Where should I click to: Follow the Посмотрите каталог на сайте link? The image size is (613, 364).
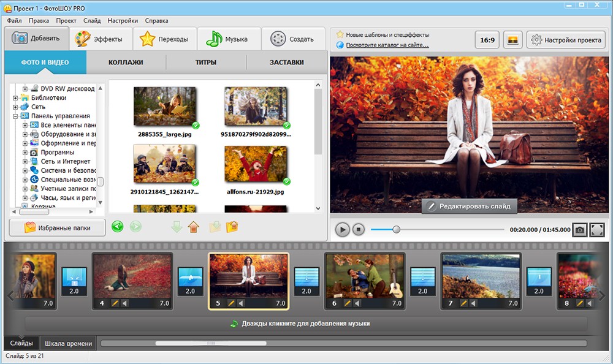click(x=387, y=45)
